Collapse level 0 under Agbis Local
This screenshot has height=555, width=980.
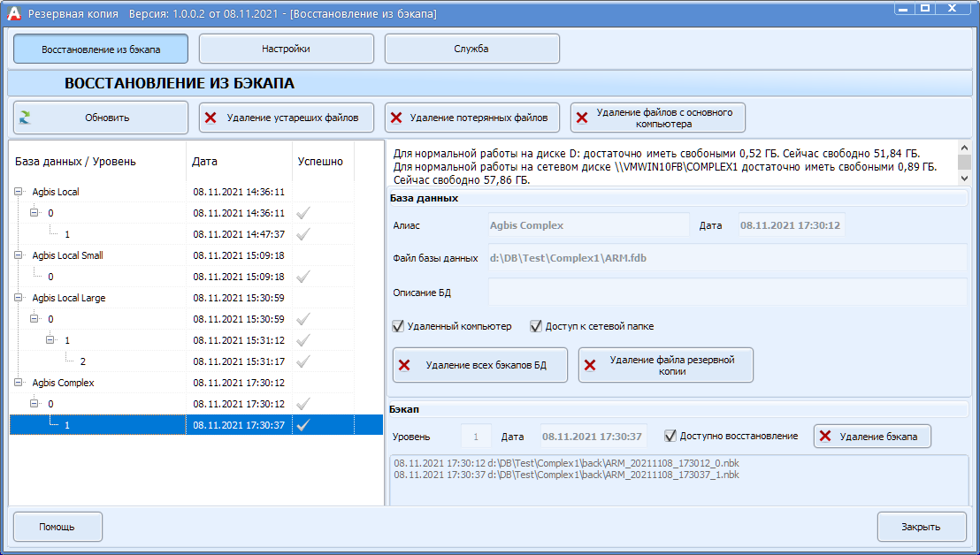34,213
